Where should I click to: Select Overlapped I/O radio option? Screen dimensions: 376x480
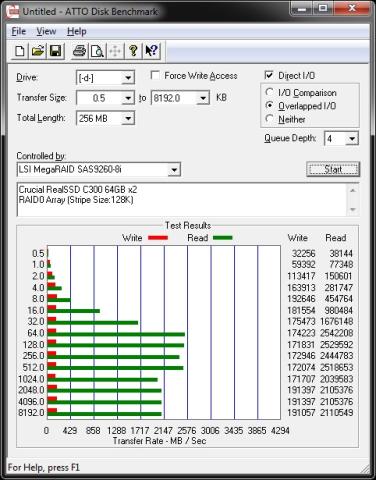pyautogui.click(x=269, y=105)
